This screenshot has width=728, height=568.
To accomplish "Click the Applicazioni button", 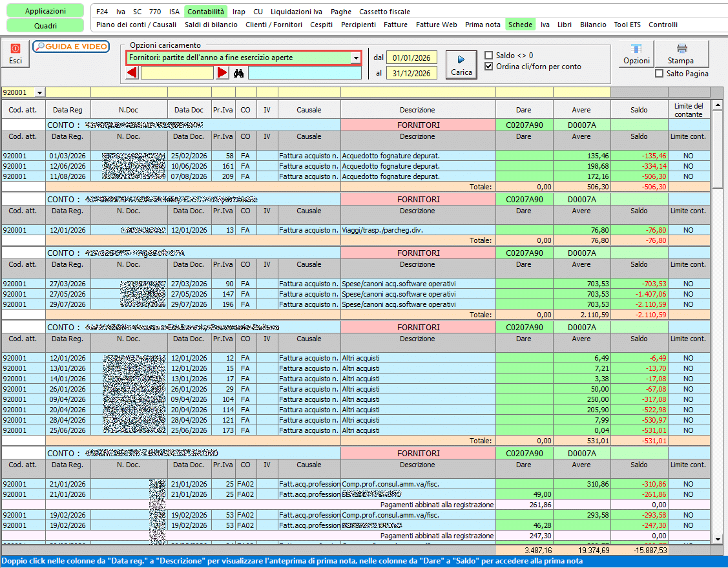I will coord(45,11).
